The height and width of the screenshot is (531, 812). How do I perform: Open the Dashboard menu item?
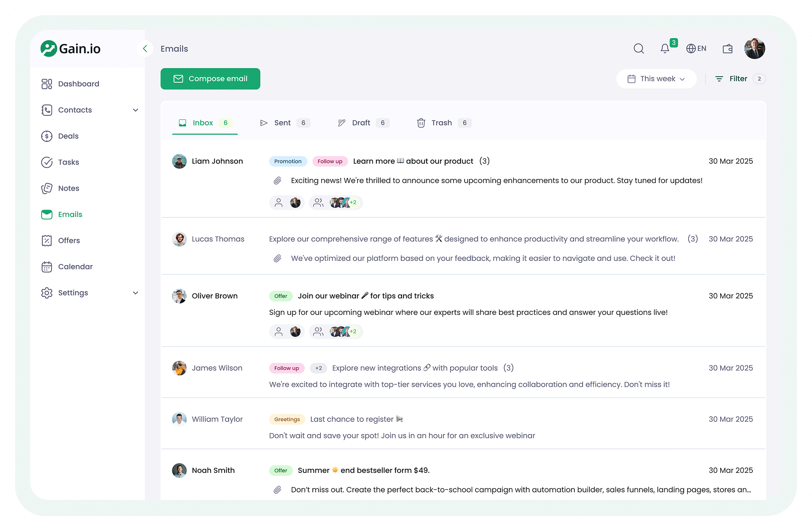point(79,84)
